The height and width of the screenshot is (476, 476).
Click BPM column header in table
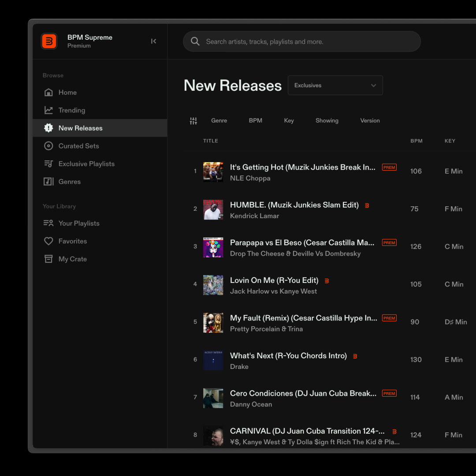click(416, 141)
